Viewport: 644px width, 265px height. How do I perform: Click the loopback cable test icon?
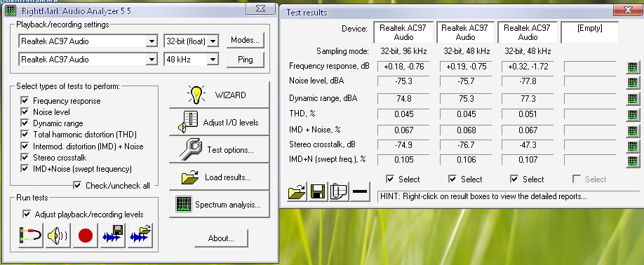30,236
